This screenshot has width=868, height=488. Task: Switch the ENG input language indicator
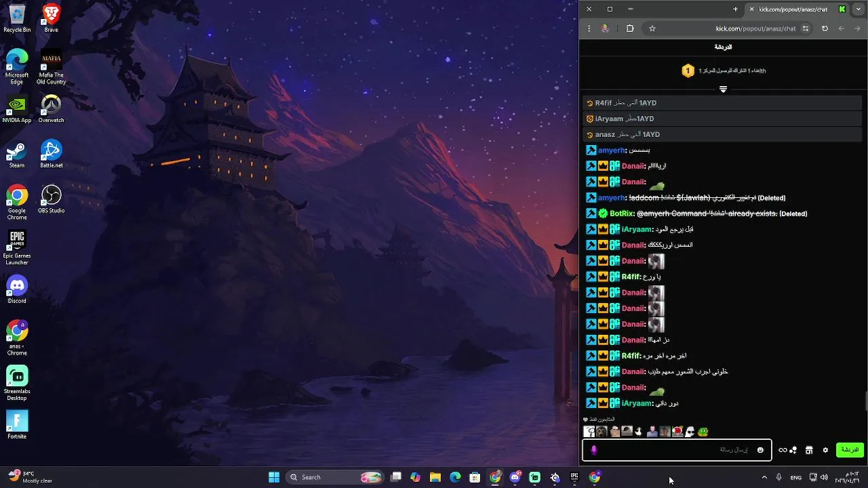[796, 477]
